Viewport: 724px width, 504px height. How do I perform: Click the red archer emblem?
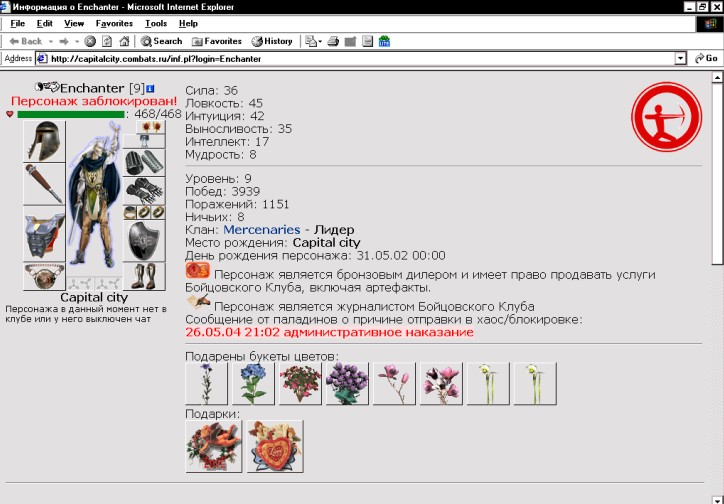[x=666, y=117]
